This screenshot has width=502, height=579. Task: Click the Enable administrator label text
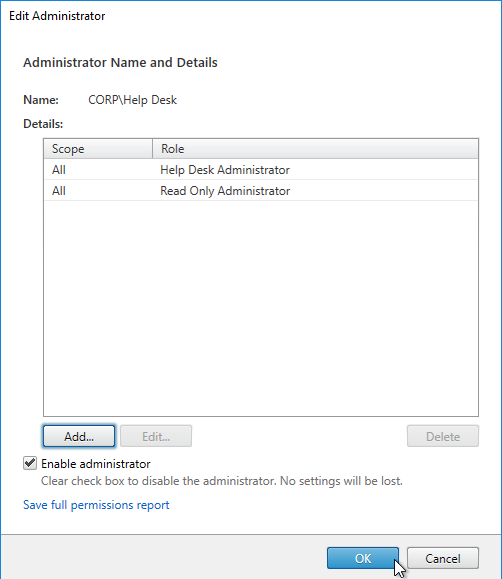(x=96, y=464)
